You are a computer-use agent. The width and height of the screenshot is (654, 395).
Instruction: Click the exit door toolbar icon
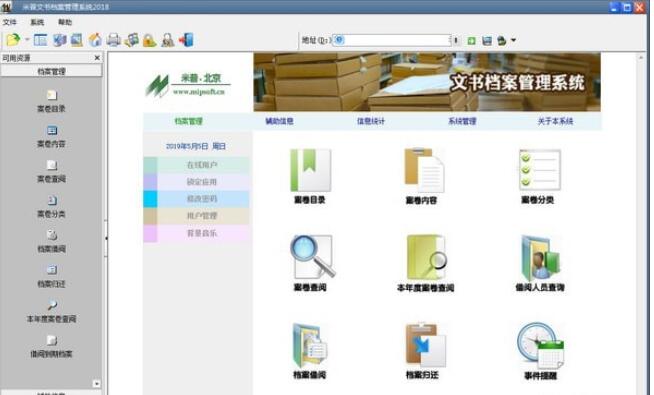click(x=186, y=40)
